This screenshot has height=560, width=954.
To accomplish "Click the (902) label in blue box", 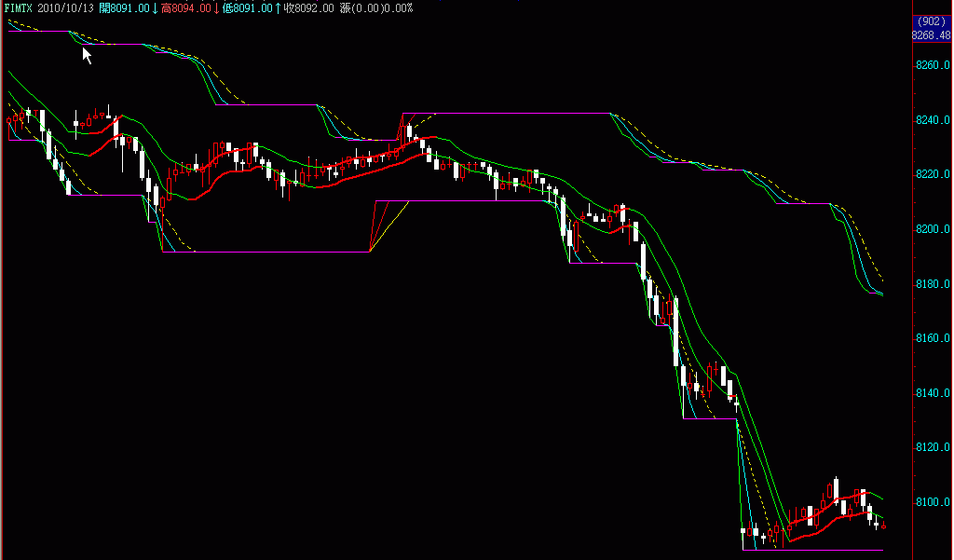I will pos(932,22).
